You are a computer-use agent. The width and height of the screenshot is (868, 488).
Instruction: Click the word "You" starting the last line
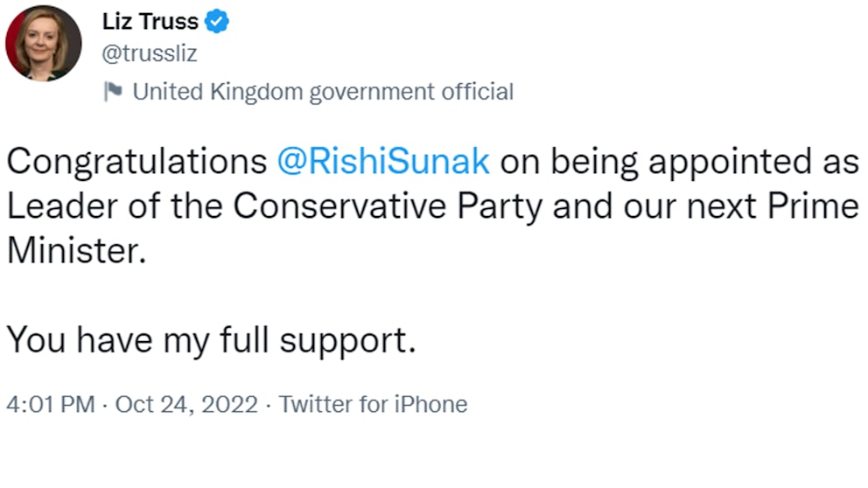point(37,339)
